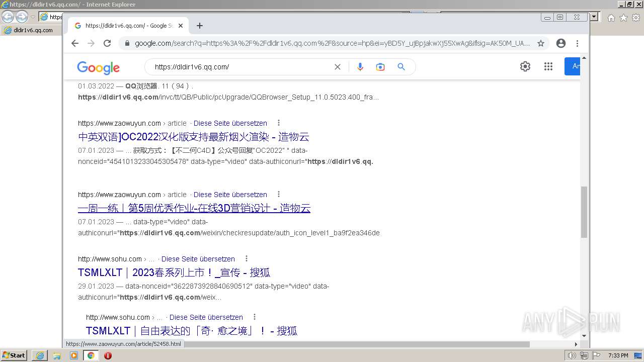Open volume control in system tray
This screenshot has width=644, height=362.
click(x=572, y=355)
